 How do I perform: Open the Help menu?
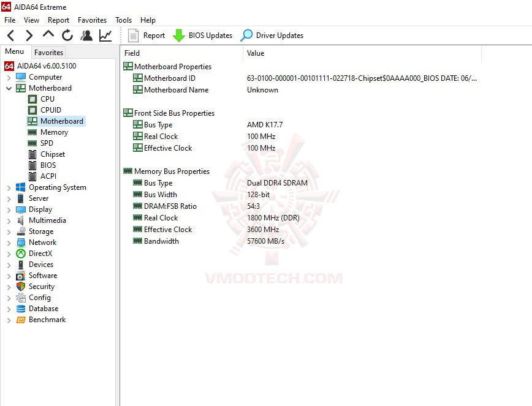pos(148,20)
